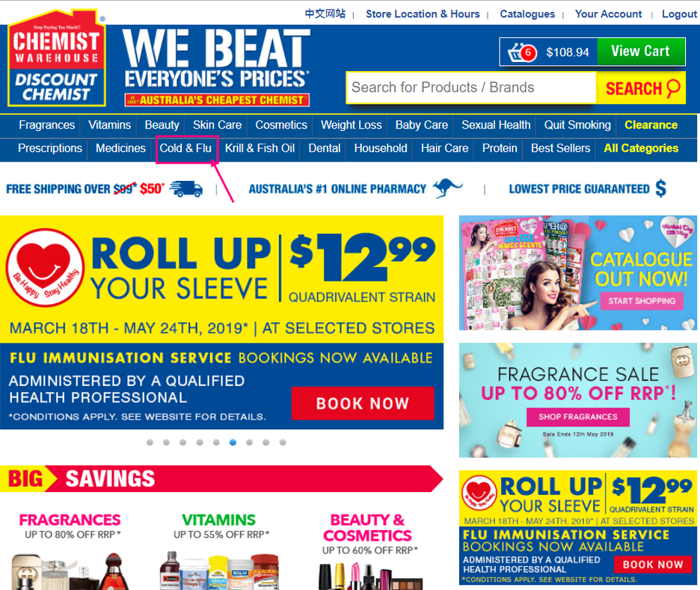Open the Catalogue Out Now banner

[577, 273]
